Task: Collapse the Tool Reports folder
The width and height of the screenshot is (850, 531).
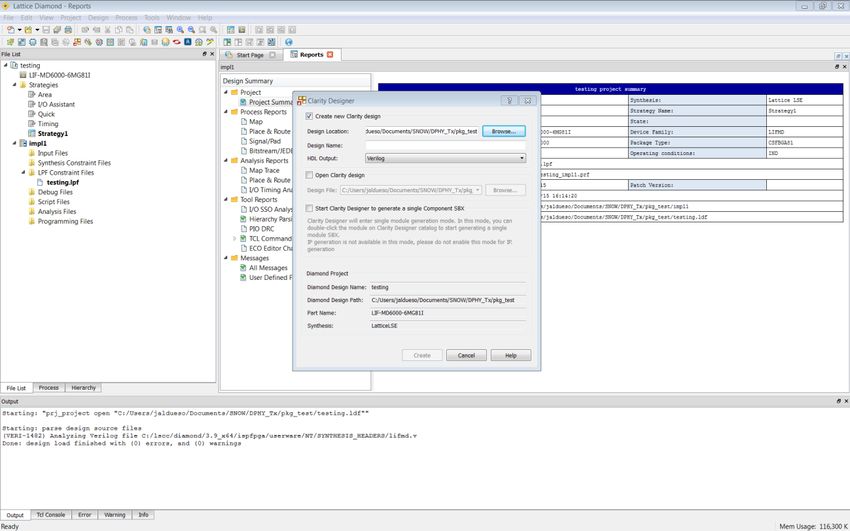Action: click(x=226, y=199)
